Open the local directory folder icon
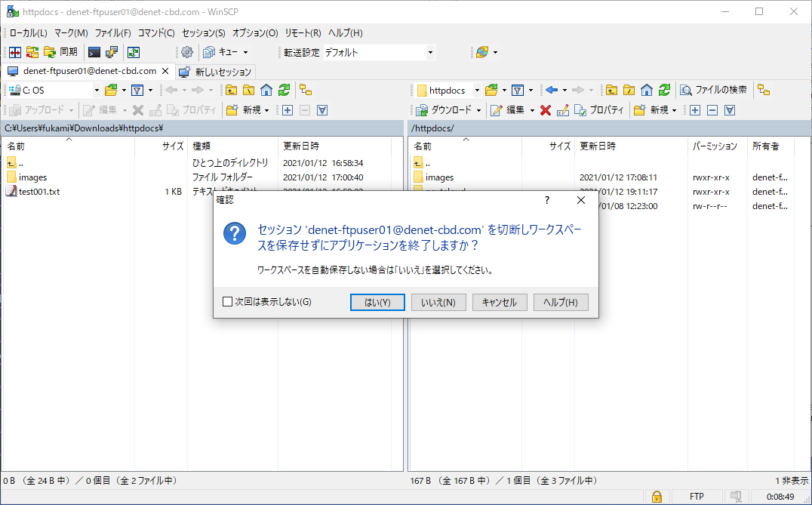 (x=111, y=90)
